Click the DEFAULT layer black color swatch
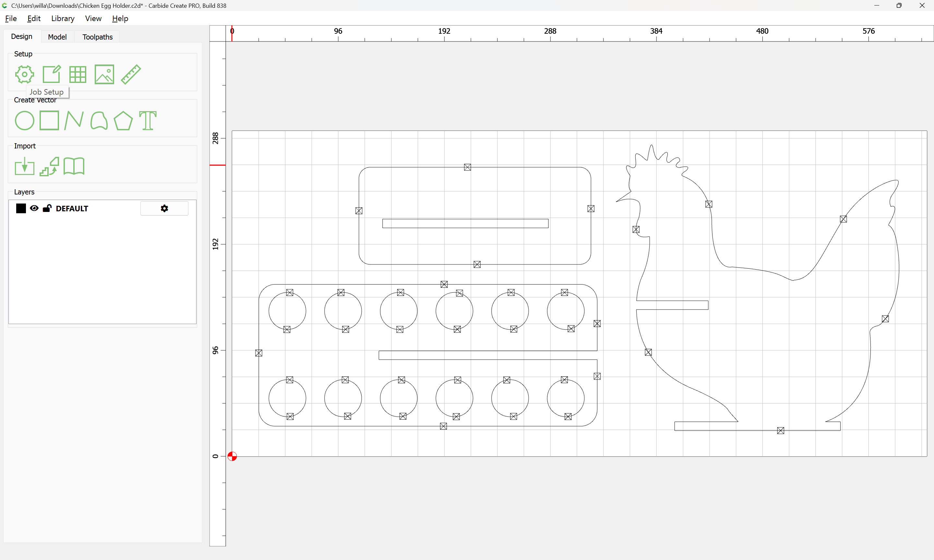The image size is (934, 560). click(21, 208)
